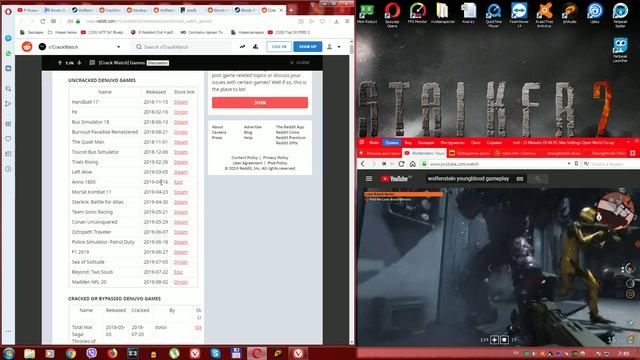Screen dimensions: 640x360
Task: Open the Viber icon in the taskbar
Action: (x=91, y=353)
